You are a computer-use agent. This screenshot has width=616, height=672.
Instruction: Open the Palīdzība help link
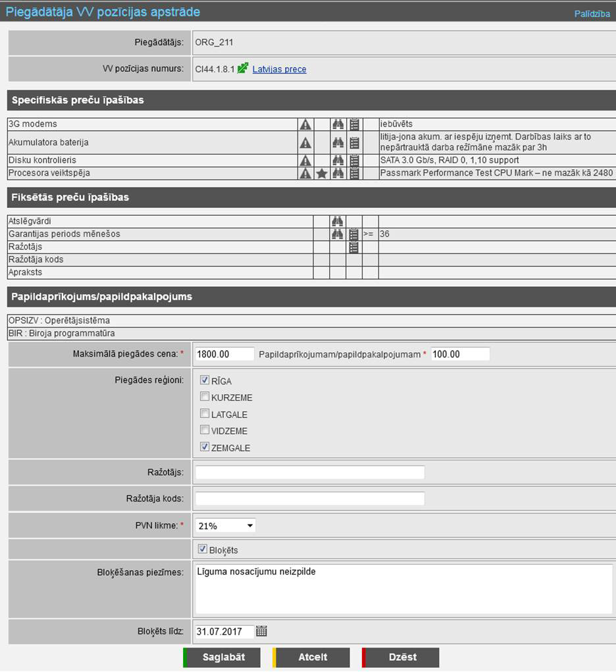pos(592,14)
